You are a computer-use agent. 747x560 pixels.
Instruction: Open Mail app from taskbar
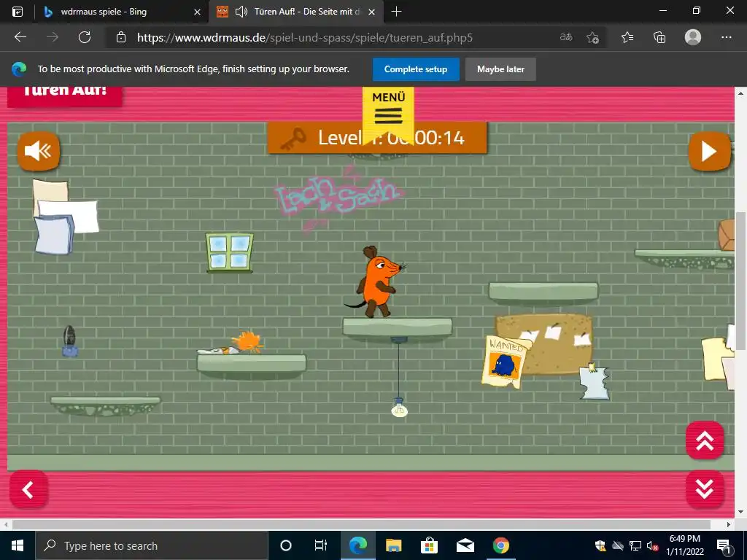465,545
